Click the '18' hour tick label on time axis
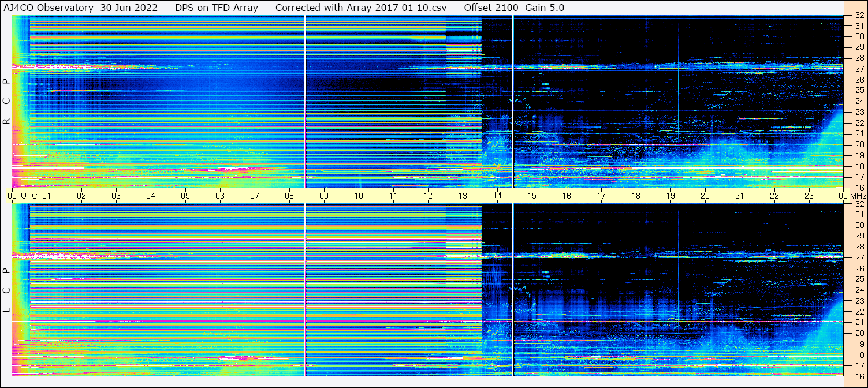The image size is (868, 388). pos(636,196)
